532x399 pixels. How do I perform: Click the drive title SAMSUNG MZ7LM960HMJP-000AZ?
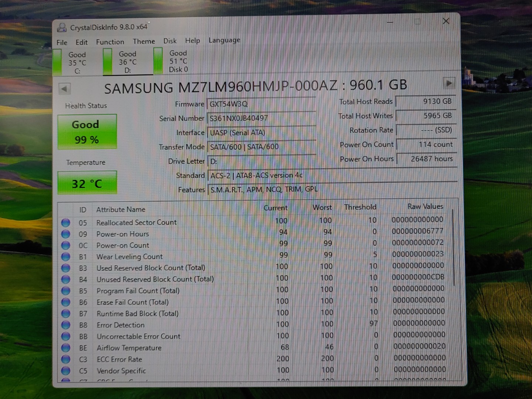pyautogui.click(x=221, y=87)
